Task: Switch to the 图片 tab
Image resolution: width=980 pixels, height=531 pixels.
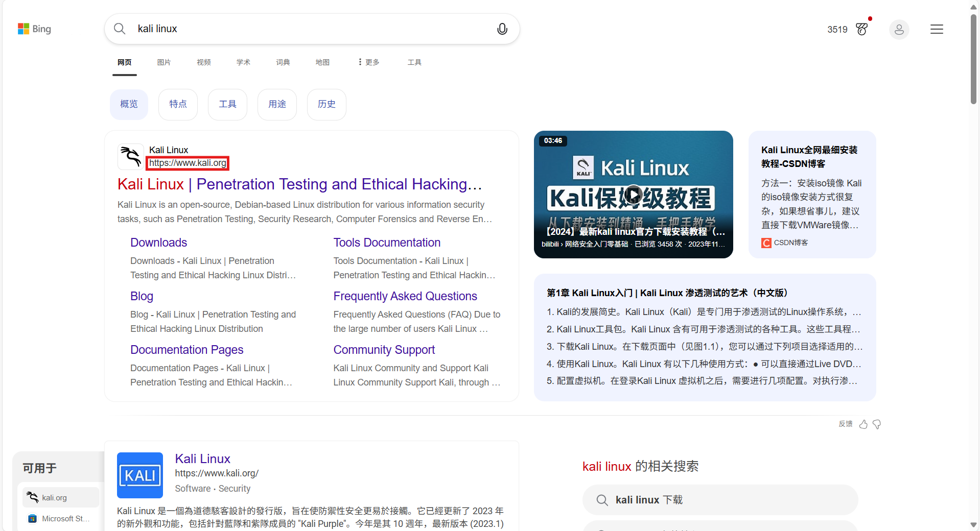Action: (x=164, y=62)
